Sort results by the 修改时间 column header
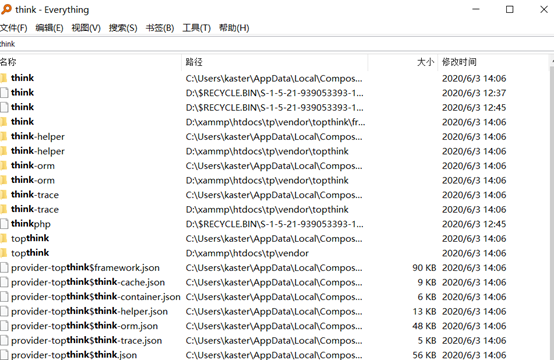 [x=493, y=62]
